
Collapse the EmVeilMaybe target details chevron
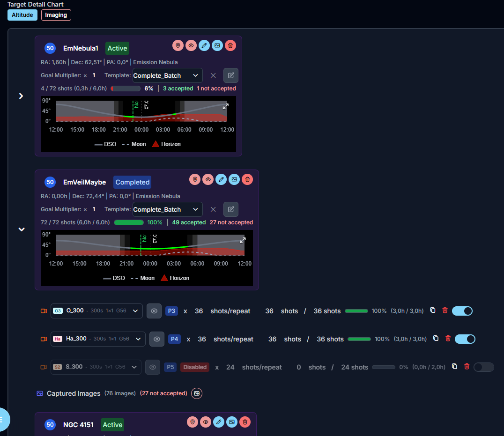(21, 229)
